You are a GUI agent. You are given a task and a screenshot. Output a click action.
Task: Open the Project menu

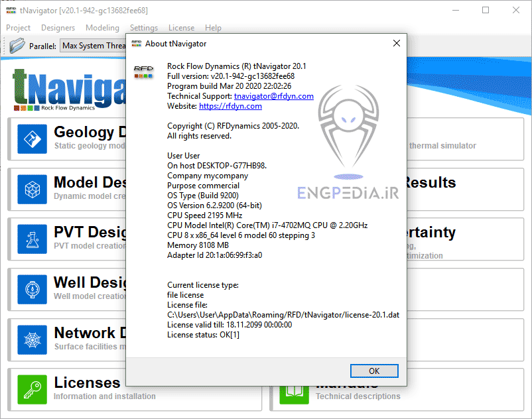pos(18,28)
